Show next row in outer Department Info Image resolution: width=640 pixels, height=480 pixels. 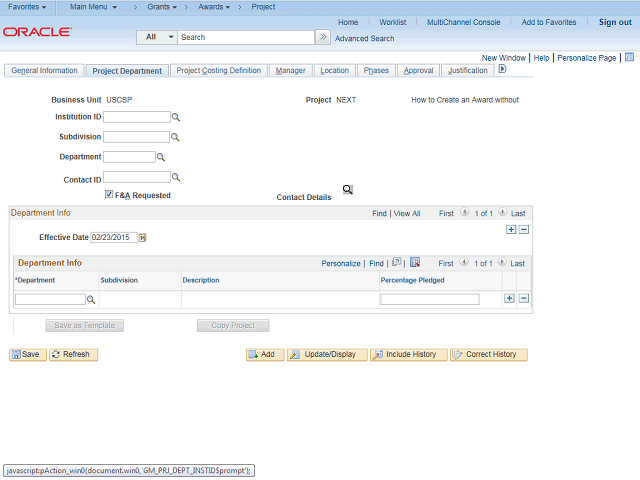503,212
